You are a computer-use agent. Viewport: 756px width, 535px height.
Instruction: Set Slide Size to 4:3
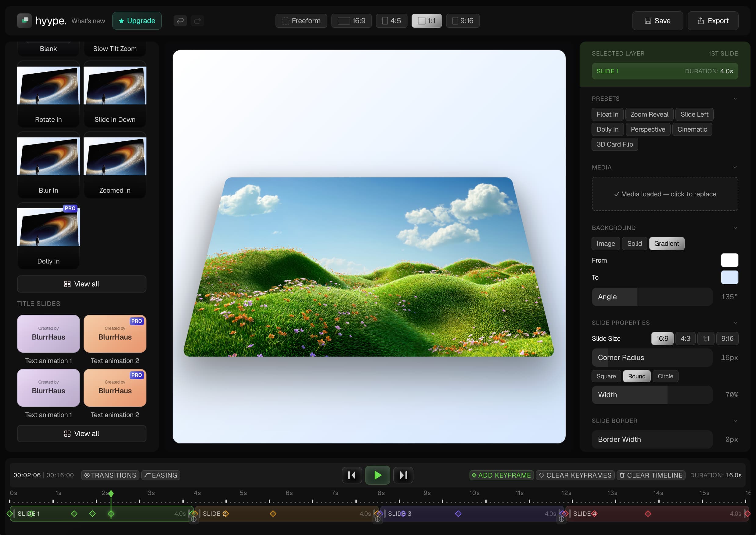point(685,338)
